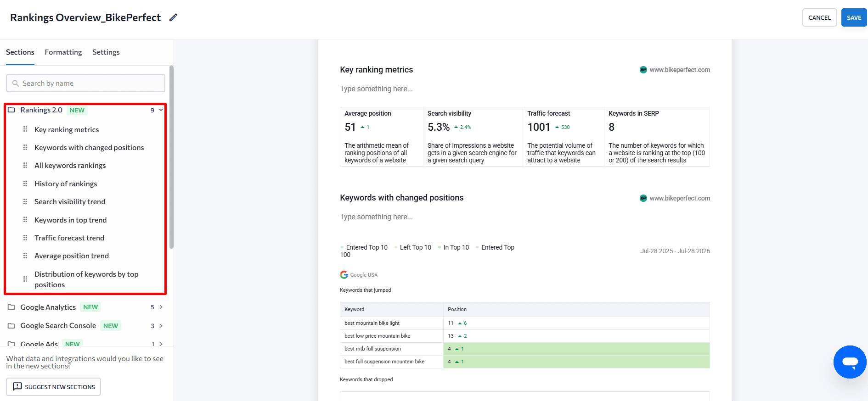Click the sidebar vertical scrollbar
The image size is (868, 401).
click(x=171, y=157)
